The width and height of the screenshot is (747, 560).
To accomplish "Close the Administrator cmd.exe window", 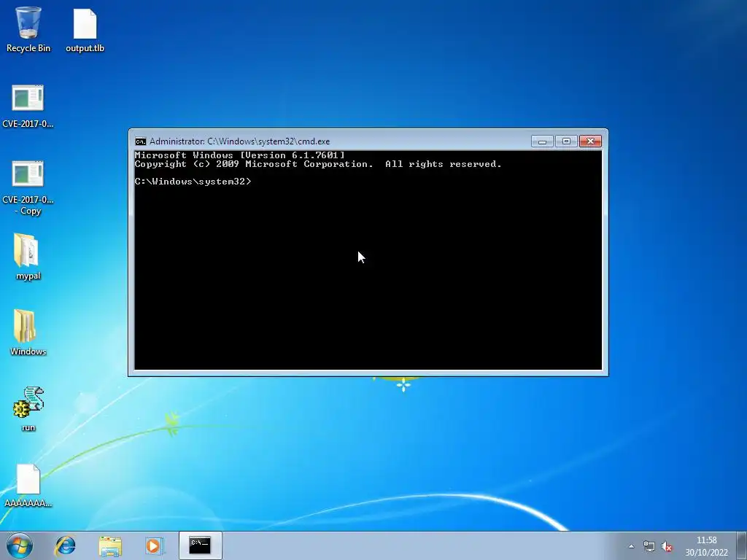I will tap(590, 141).
